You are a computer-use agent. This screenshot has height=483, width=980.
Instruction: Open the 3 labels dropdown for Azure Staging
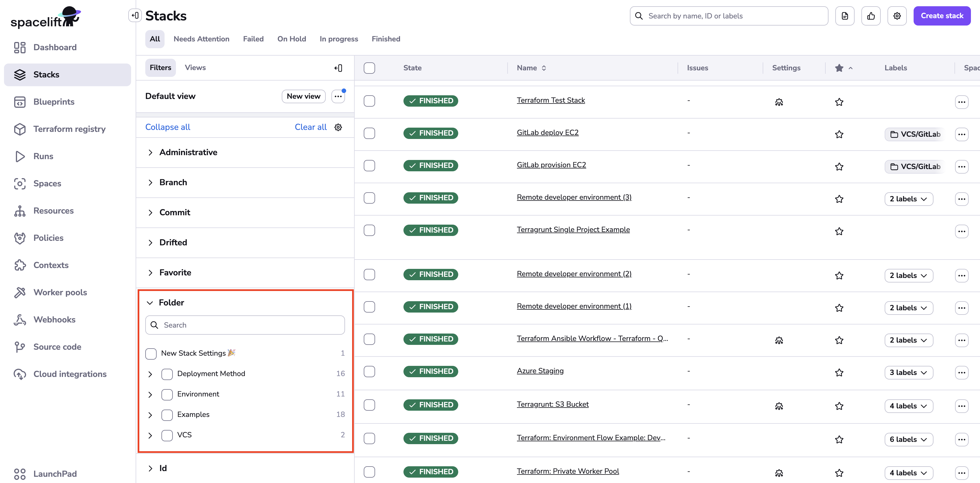908,373
